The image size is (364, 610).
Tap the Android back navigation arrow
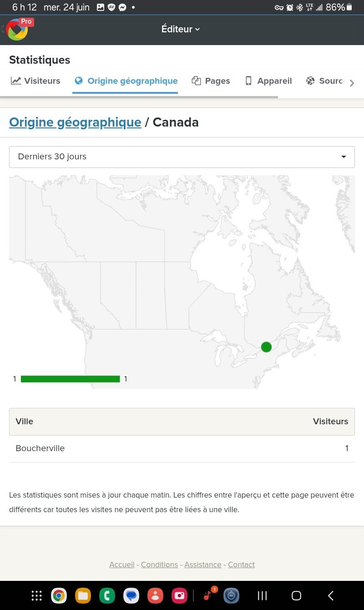coord(331,595)
